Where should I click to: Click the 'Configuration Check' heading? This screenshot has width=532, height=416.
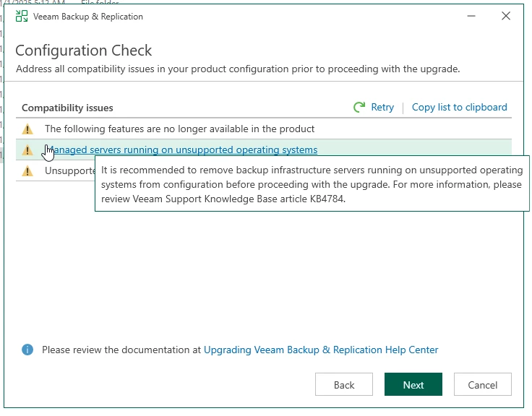83,51
